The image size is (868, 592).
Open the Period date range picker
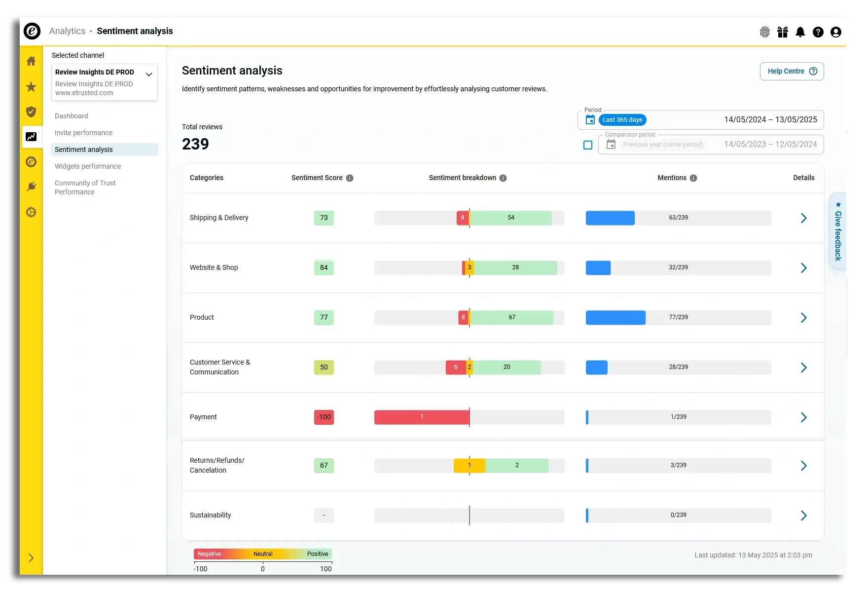(700, 120)
